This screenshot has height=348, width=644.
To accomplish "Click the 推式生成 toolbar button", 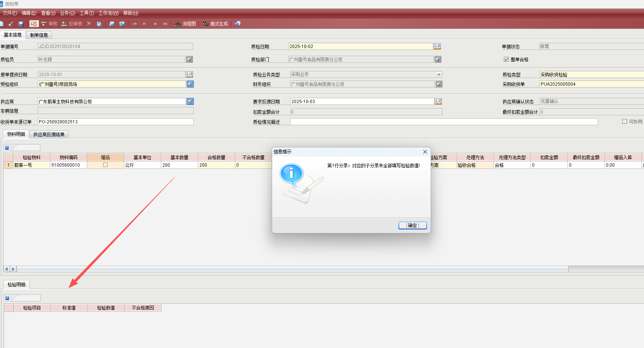I will click(216, 24).
